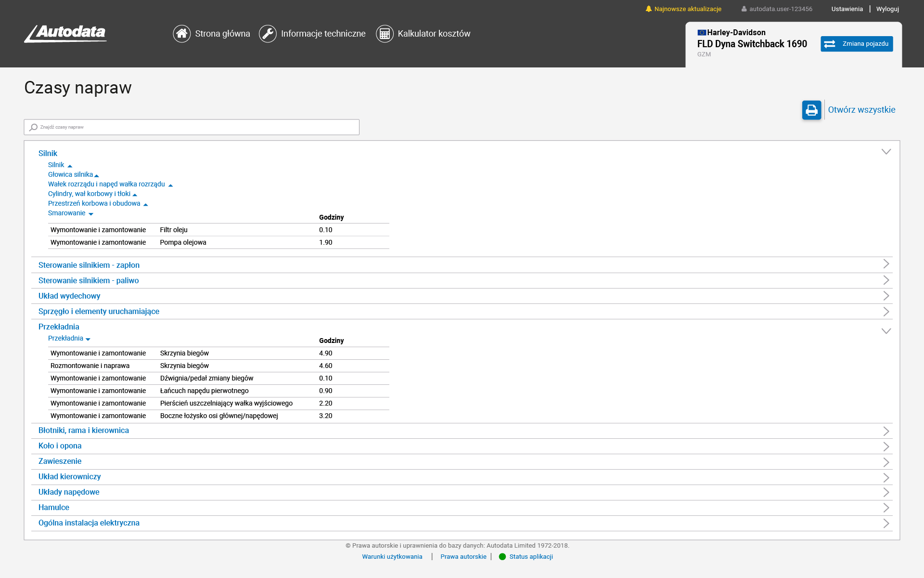Click the Autodata logo

[66, 34]
